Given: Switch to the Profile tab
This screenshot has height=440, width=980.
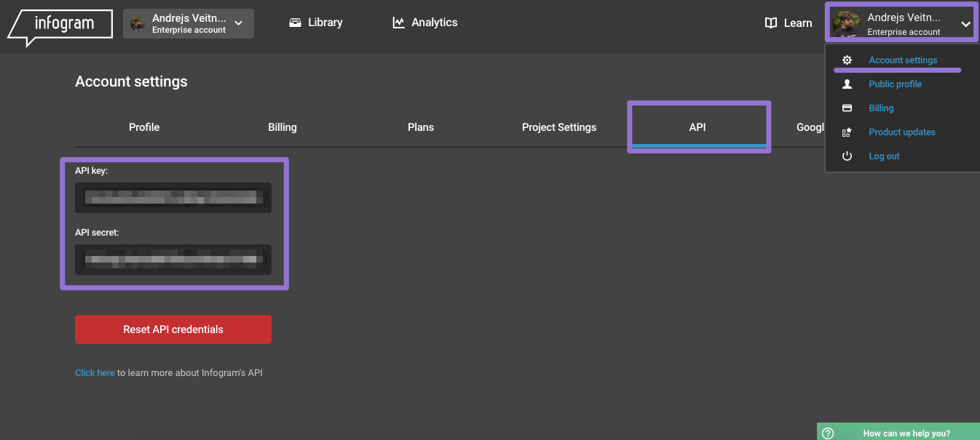Looking at the screenshot, I should (144, 127).
